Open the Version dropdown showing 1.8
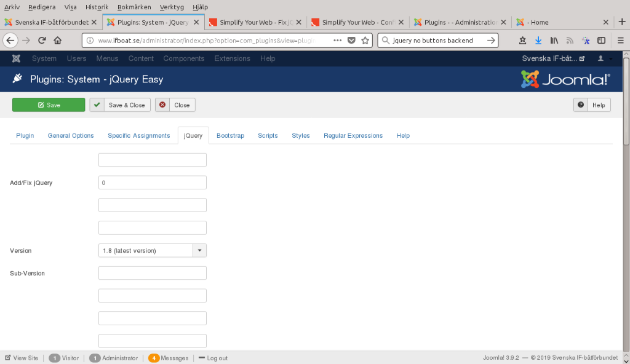The height and width of the screenshot is (364, 630). click(x=152, y=251)
